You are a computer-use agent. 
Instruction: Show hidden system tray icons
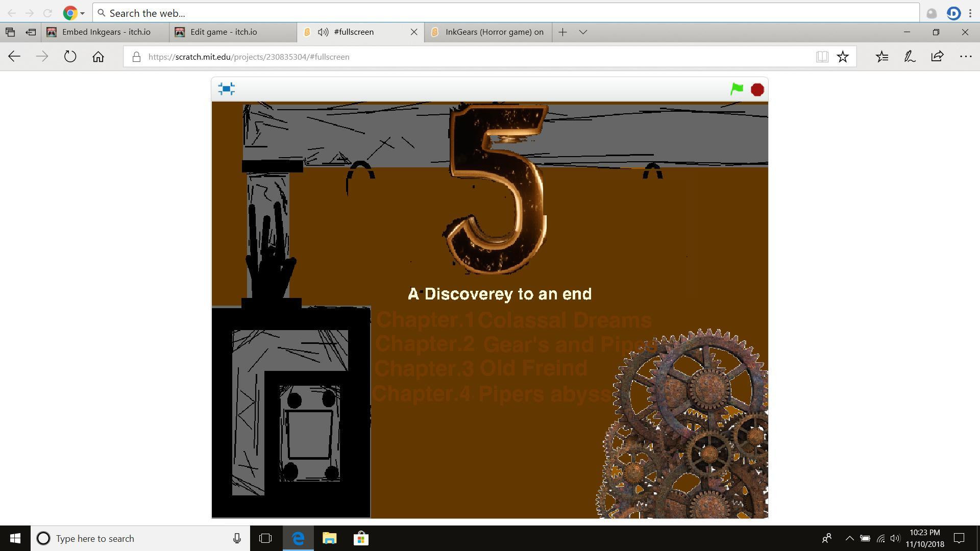(850, 538)
